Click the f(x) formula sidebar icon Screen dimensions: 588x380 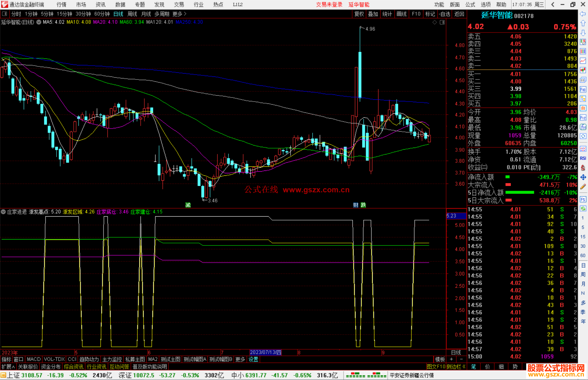tap(583, 127)
